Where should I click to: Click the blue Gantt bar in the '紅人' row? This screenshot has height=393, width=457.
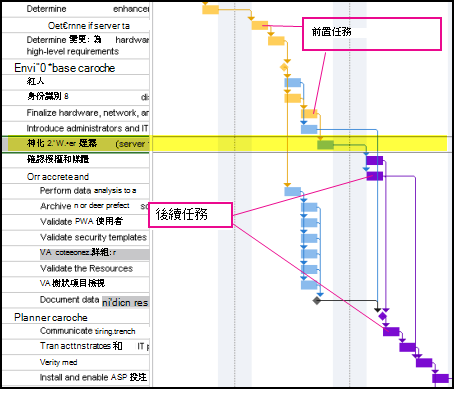tap(293, 82)
